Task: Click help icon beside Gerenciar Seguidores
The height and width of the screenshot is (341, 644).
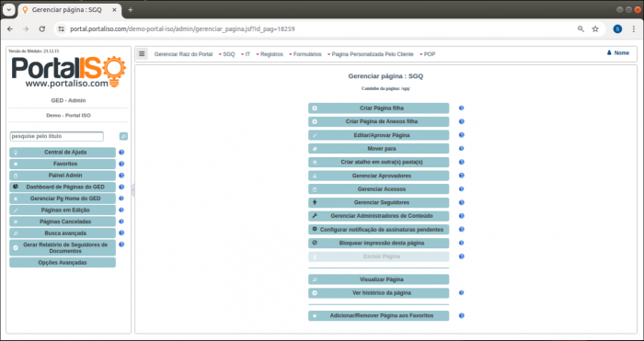Action: (461, 203)
